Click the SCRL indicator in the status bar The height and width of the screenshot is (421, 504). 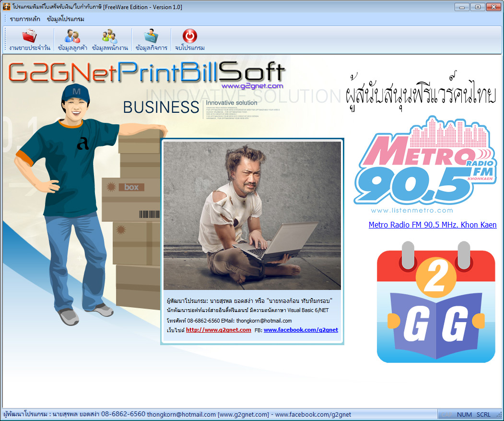[x=483, y=415]
